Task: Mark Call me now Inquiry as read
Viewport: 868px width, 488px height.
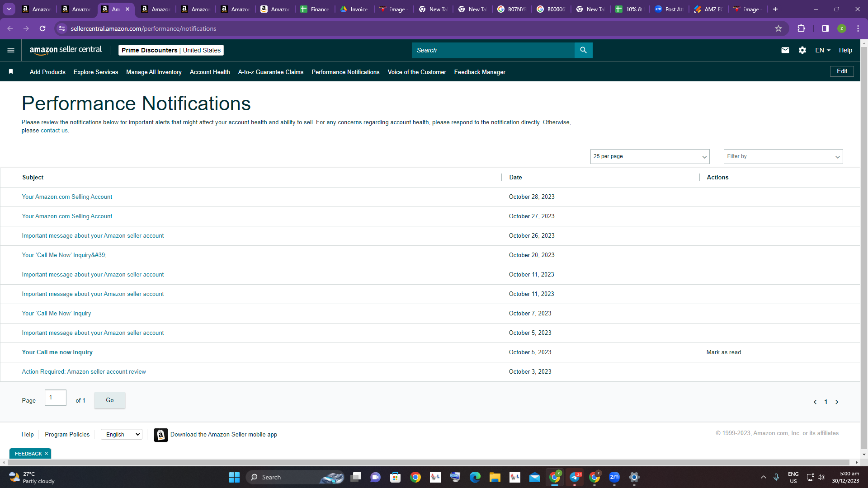Action: tap(724, 352)
